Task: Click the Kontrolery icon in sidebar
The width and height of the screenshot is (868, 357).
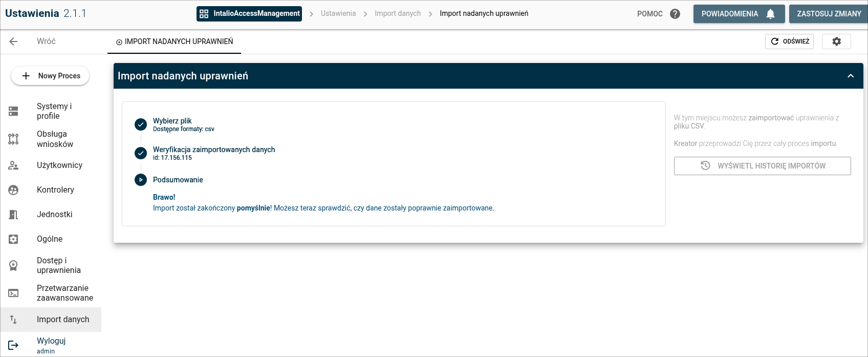Action: (x=13, y=190)
